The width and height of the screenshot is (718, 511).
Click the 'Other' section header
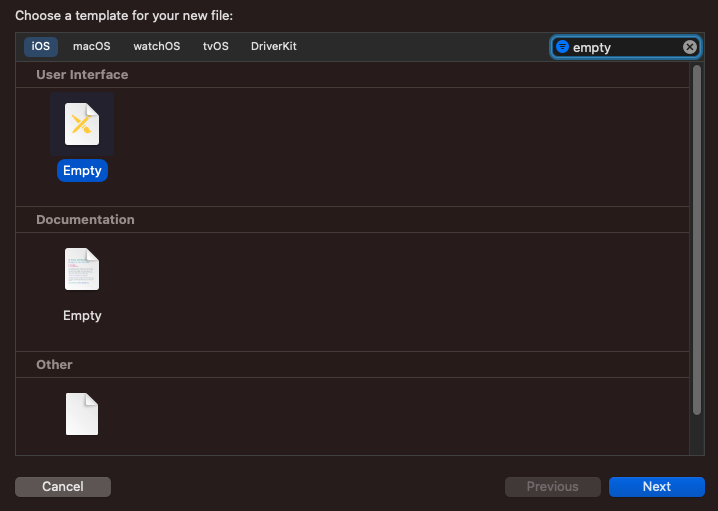[x=54, y=364]
